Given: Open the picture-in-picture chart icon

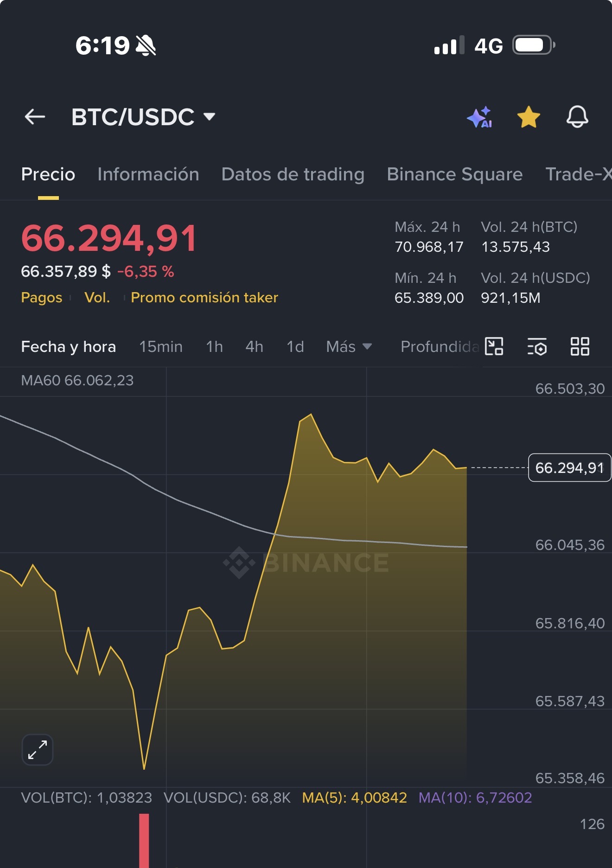Looking at the screenshot, I should point(494,346).
